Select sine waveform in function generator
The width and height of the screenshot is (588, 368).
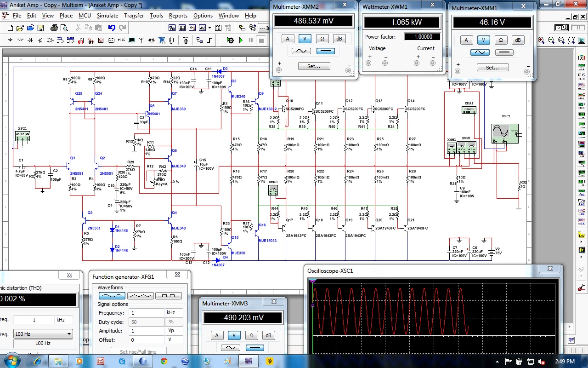tap(112, 296)
